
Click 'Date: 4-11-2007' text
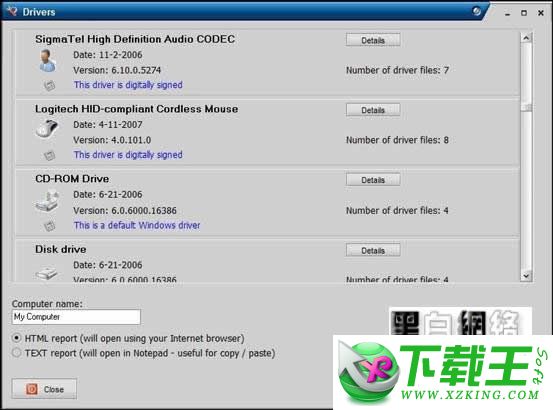click(x=108, y=125)
